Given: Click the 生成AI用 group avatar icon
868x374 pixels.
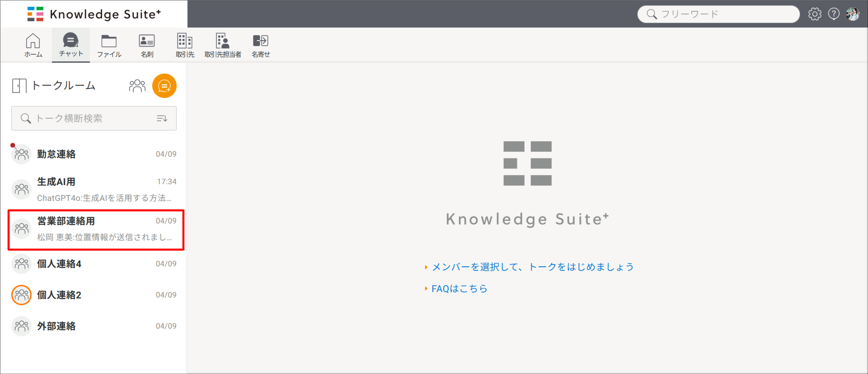Looking at the screenshot, I should pos(21,189).
